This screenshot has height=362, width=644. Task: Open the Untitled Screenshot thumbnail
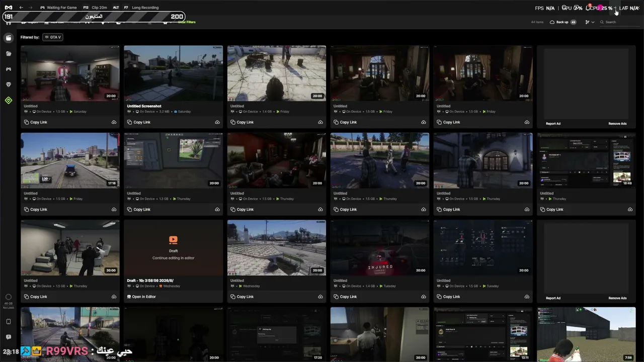(173, 73)
